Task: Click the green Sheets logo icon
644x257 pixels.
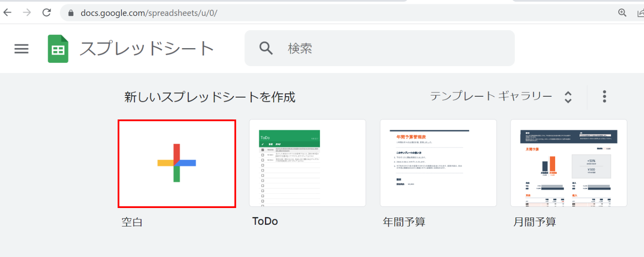Action: (58, 49)
